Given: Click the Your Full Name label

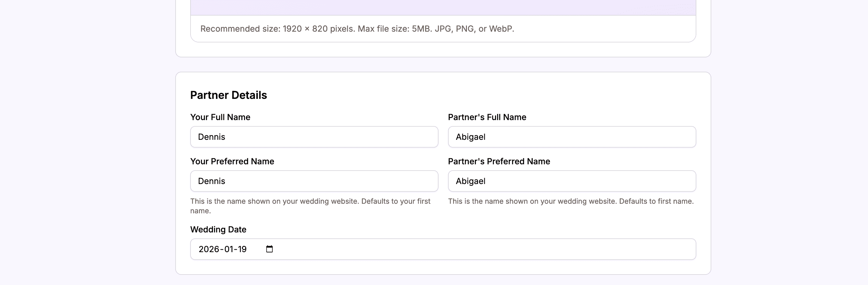Looking at the screenshot, I should click(x=220, y=117).
